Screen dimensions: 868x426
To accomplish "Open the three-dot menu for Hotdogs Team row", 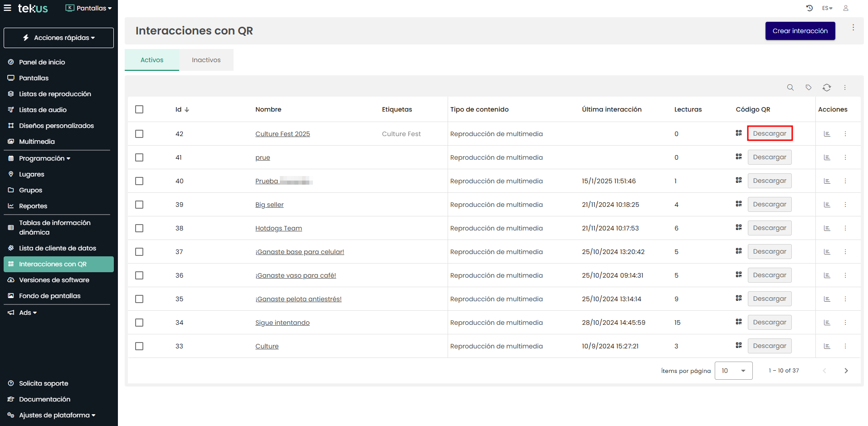I will click(845, 228).
